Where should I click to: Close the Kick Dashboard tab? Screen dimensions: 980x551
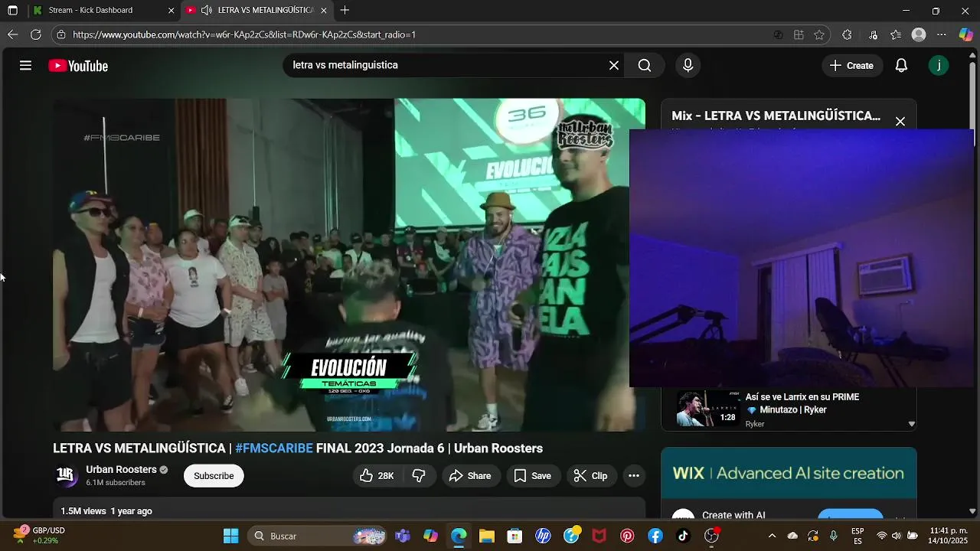click(x=171, y=11)
